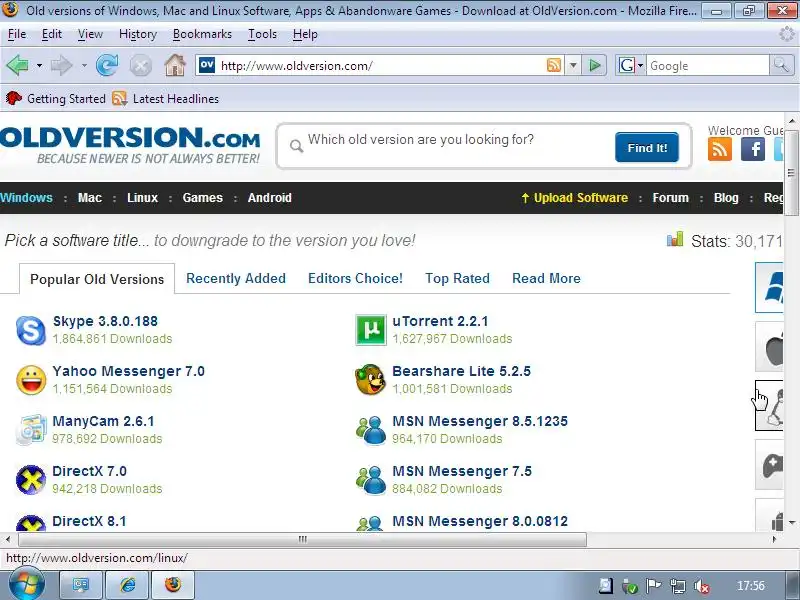The width and height of the screenshot is (800, 600).
Task: Click the Apple logo sidebar tile
Action: 769,346
